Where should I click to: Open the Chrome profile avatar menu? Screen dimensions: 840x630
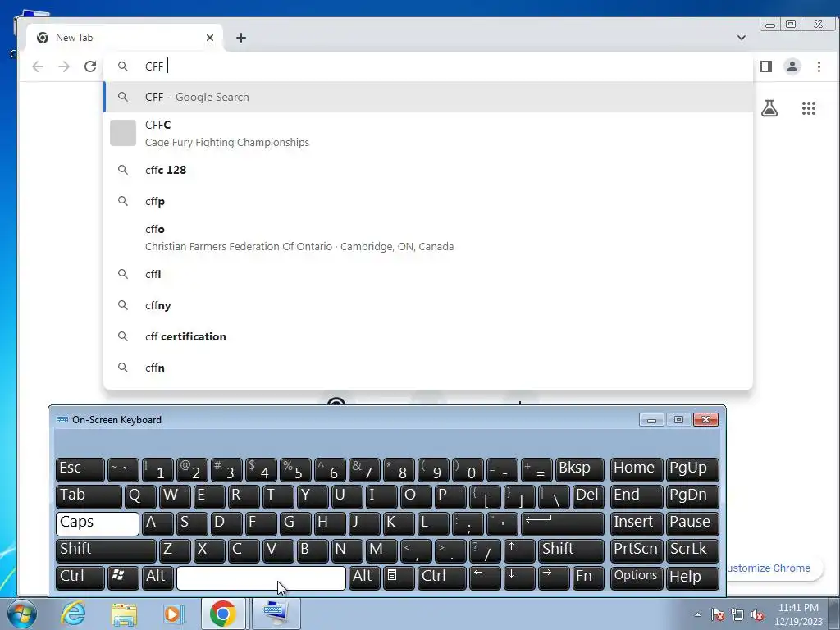pos(792,66)
